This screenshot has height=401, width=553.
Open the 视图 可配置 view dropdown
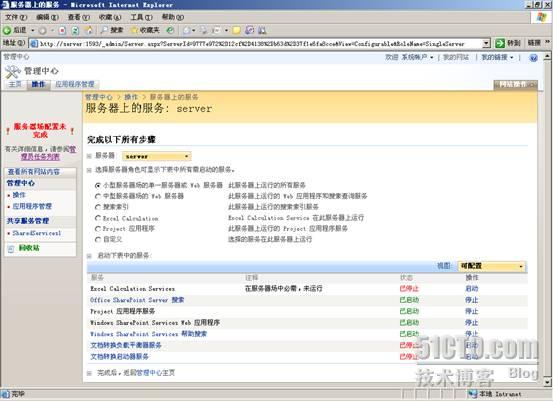[491, 266]
